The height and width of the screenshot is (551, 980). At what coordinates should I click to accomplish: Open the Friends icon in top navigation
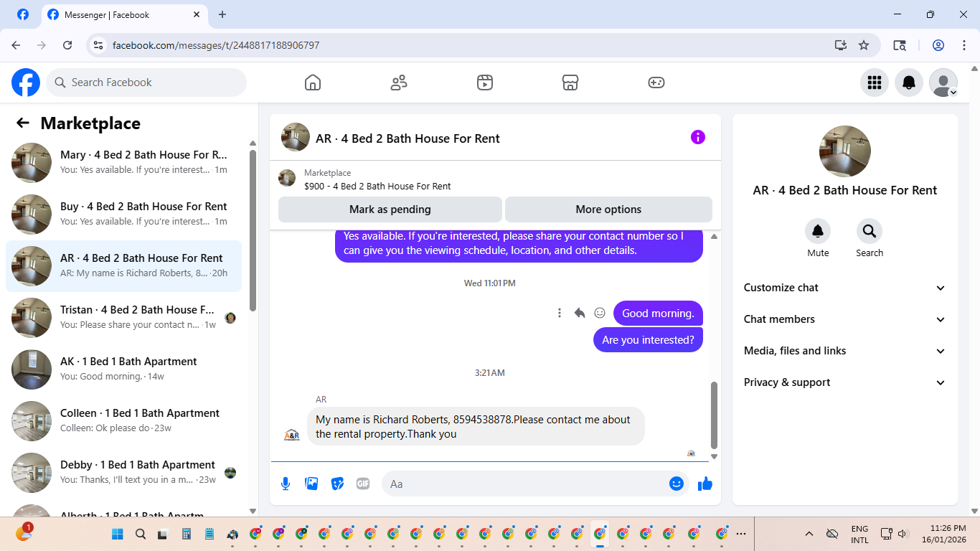click(399, 83)
